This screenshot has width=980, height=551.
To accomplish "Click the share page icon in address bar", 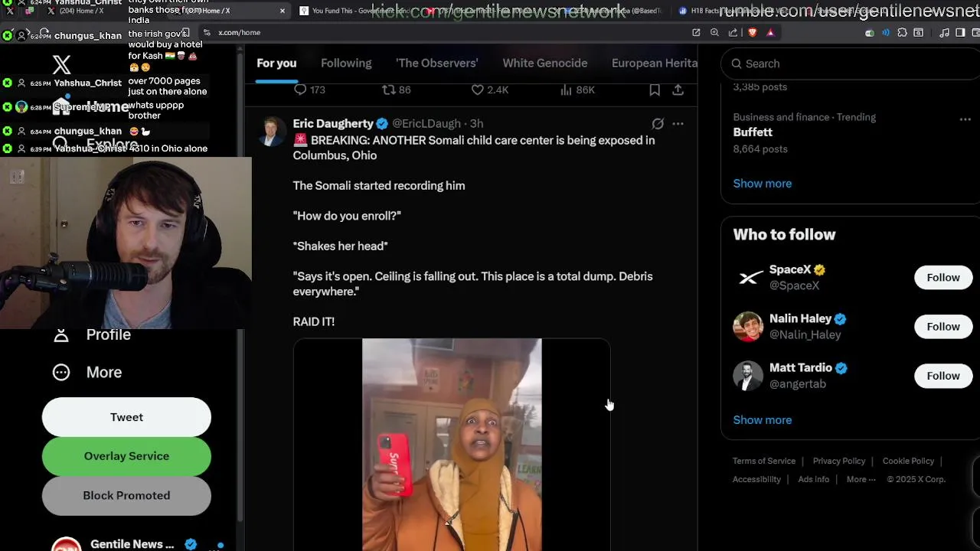I will pyautogui.click(x=733, y=32).
